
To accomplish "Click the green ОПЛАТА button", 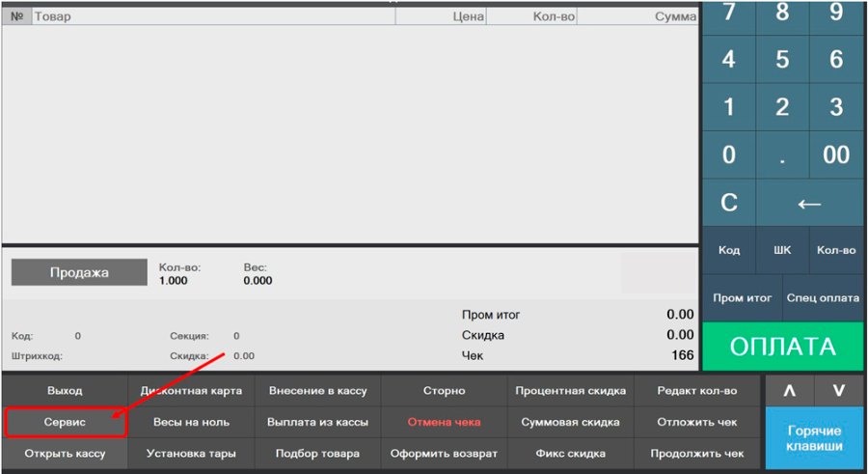I will 783,347.
